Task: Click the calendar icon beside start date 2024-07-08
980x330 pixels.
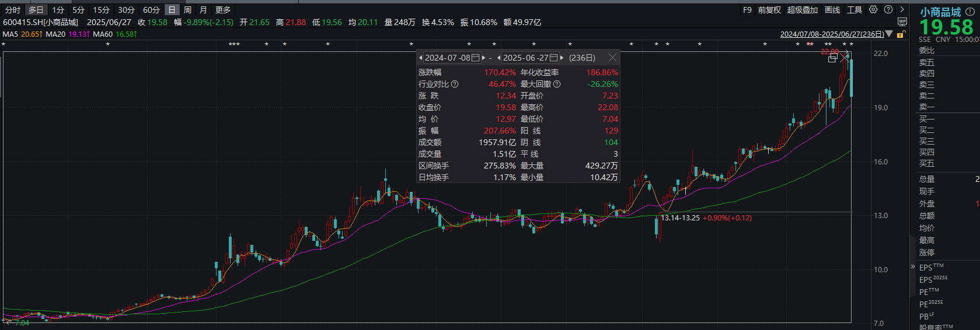Action: 476,58
